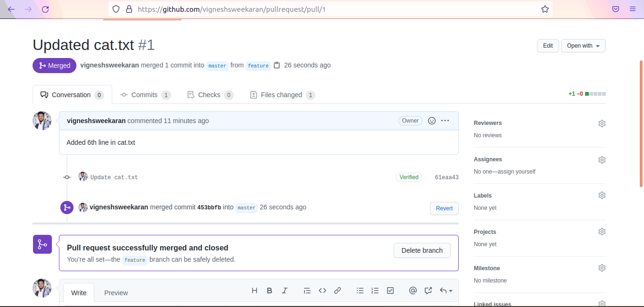Insert a code snippet icon
This screenshot has width=644, height=307.
point(322,291)
